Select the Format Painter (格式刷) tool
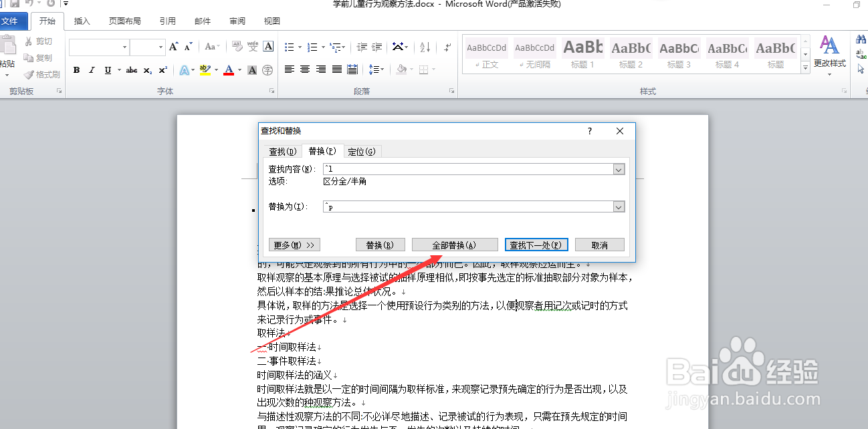868x429 pixels. (x=42, y=75)
